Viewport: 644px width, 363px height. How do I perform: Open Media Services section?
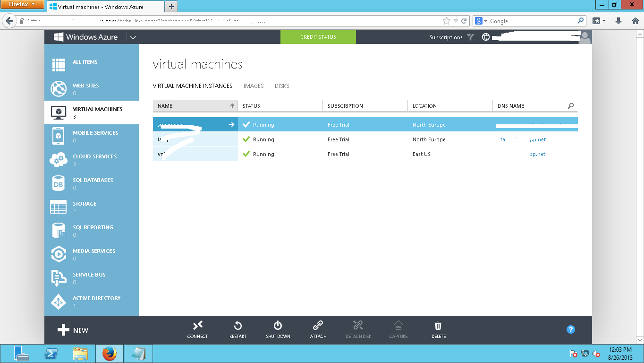point(92,254)
